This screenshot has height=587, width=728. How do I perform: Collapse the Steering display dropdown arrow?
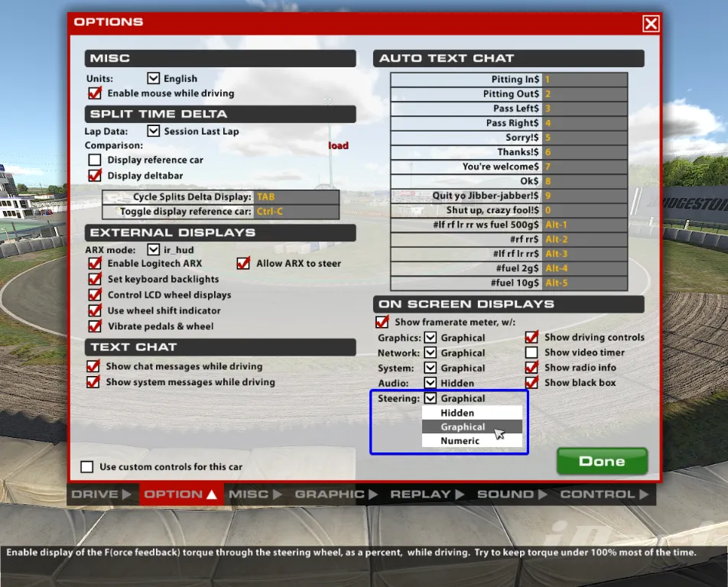pyautogui.click(x=431, y=398)
